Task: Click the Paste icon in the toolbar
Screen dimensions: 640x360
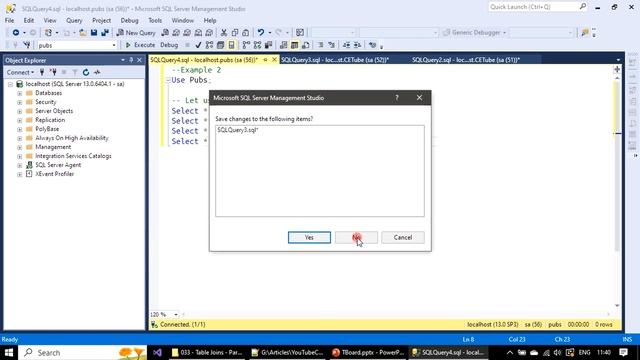Action: [x=245, y=33]
